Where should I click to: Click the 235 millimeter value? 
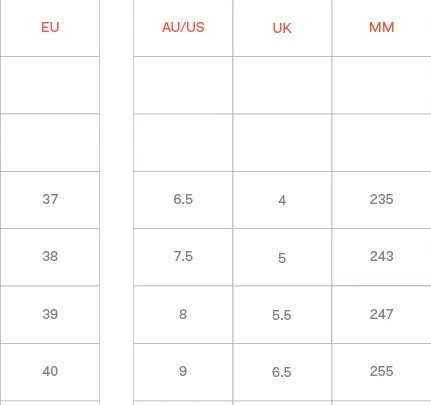point(382,199)
